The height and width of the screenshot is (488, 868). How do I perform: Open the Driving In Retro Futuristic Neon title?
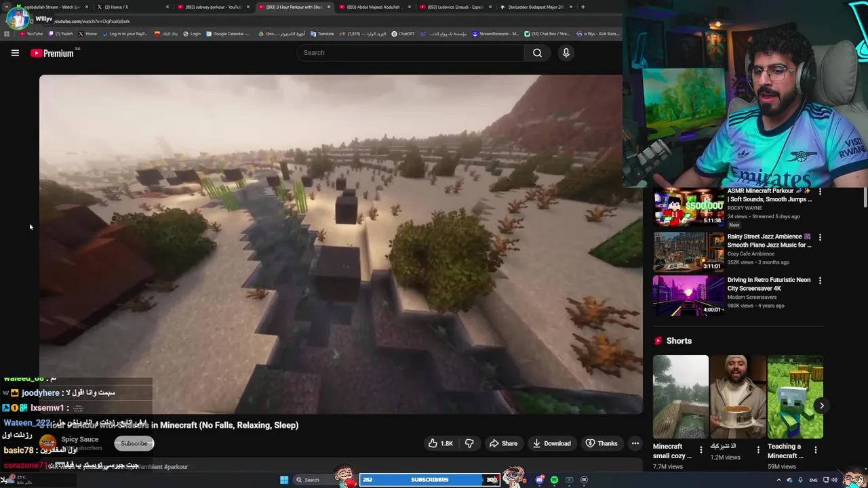(x=769, y=284)
